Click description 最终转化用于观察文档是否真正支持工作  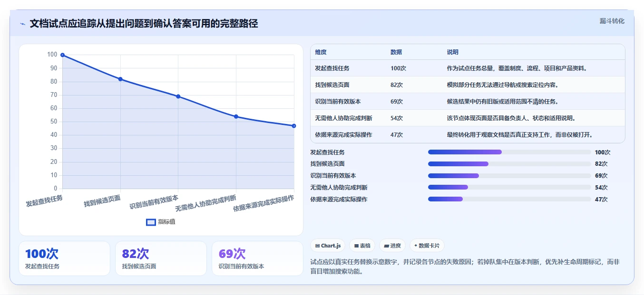pyautogui.click(x=499, y=135)
